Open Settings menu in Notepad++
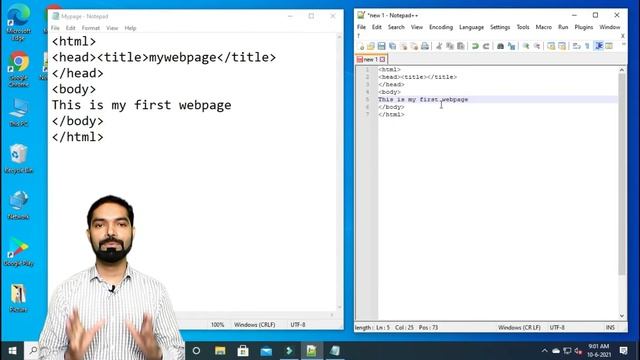The image size is (640, 360). tap(500, 27)
